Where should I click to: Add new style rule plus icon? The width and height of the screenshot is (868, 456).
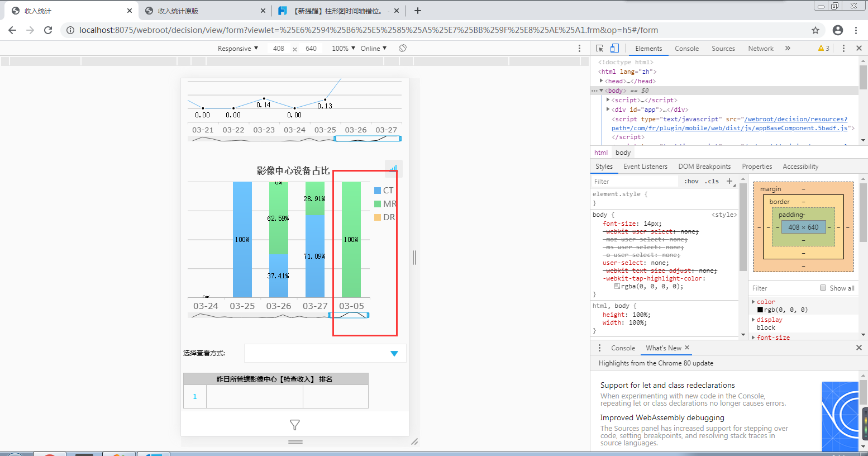click(729, 181)
